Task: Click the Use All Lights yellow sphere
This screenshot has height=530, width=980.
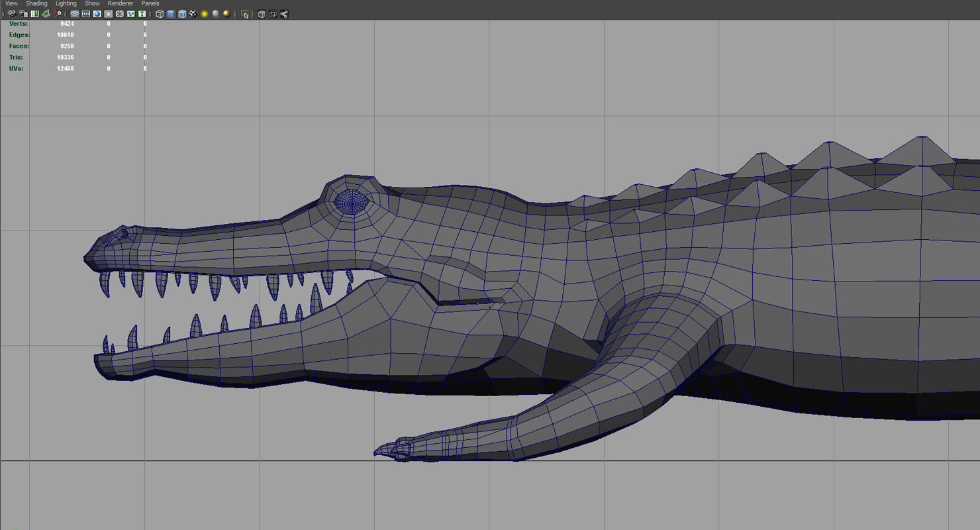Action: pyautogui.click(x=204, y=14)
